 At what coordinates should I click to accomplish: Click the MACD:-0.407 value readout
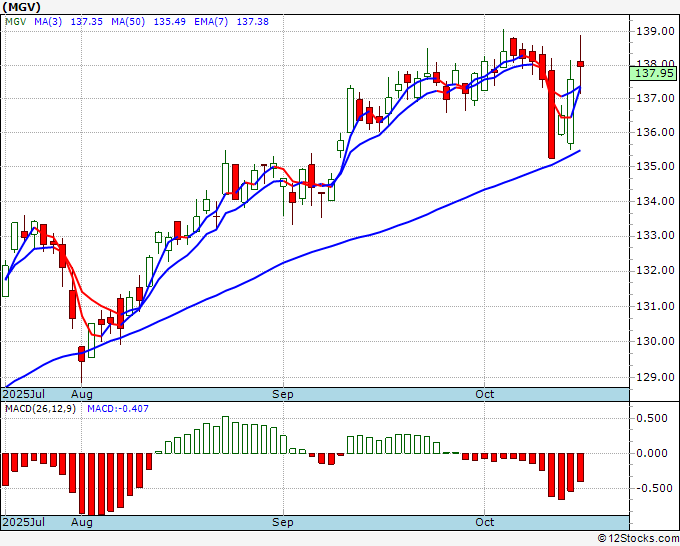118,409
